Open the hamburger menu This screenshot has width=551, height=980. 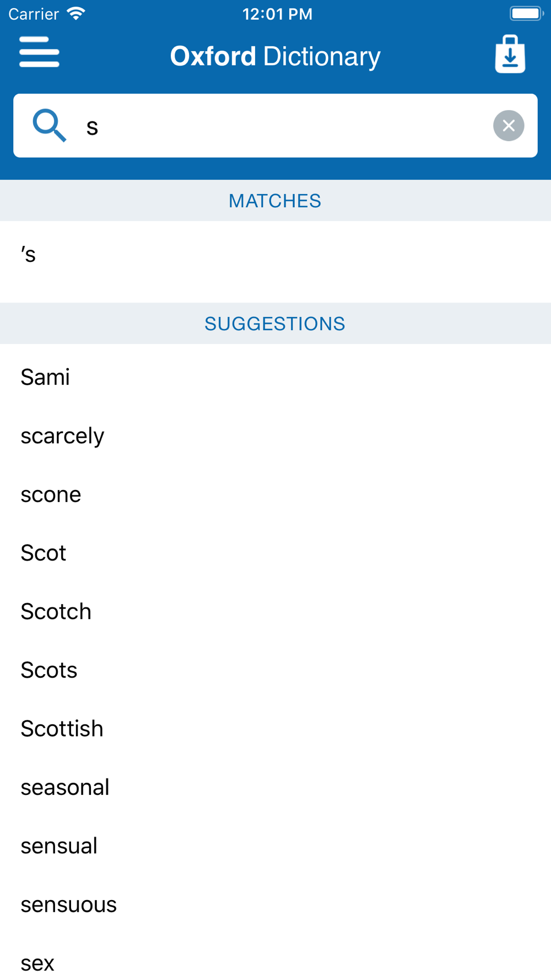pos(39,52)
